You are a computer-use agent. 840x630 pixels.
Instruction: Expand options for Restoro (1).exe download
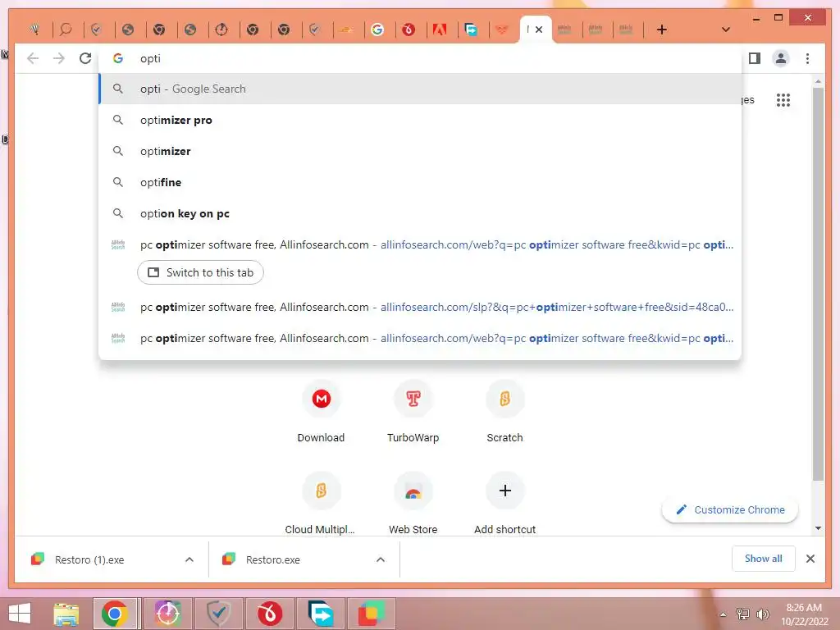189,559
